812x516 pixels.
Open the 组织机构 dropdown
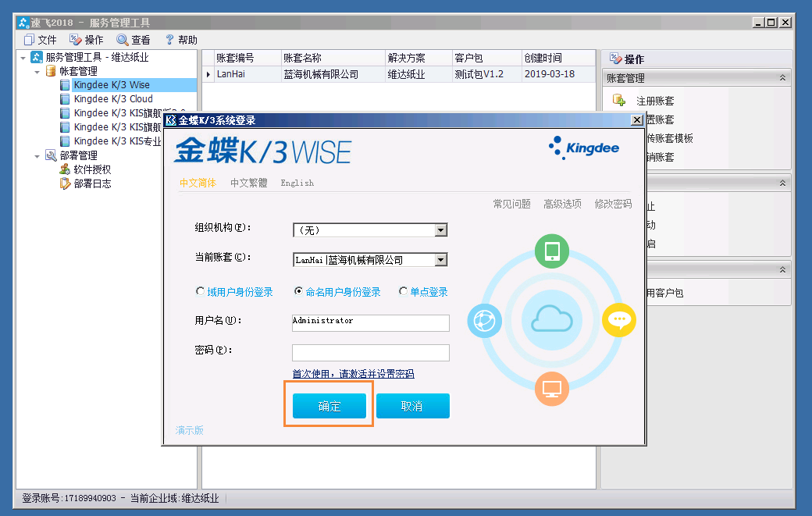coord(440,230)
